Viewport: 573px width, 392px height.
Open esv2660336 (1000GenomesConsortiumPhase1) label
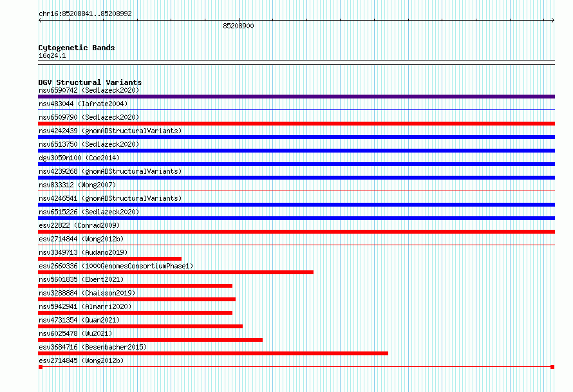[116, 266]
